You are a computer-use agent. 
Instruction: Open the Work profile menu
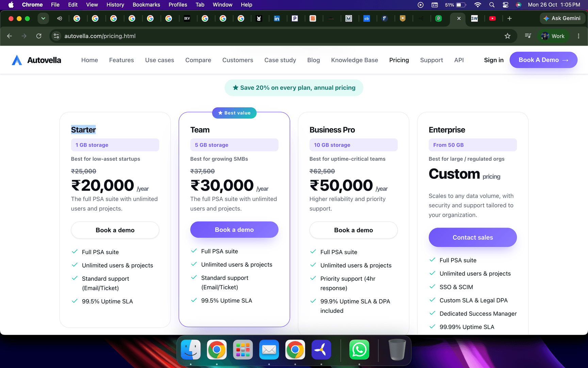[x=553, y=36]
